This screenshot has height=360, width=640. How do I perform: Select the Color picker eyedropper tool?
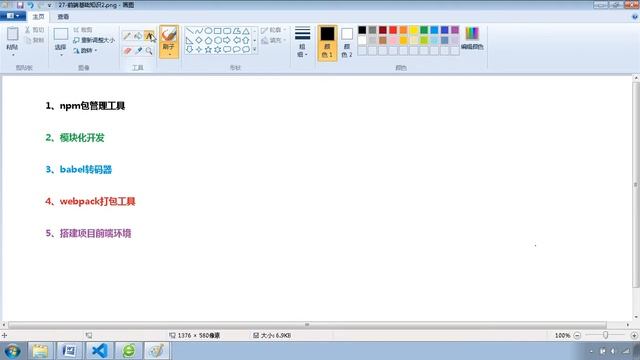tap(138, 51)
